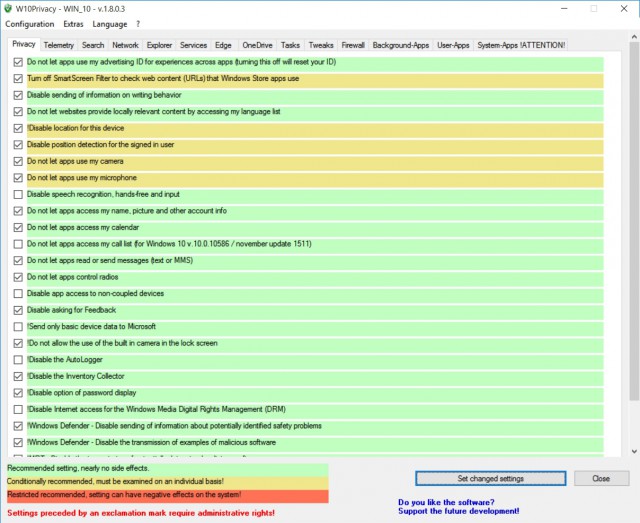Enable Disable speech recognition, hands-free and input
This screenshot has height=523, width=640.
[x=18, y=194]
